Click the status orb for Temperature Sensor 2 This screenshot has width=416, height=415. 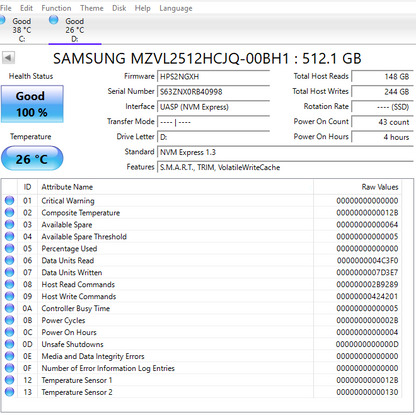pyautogui.click(x=9, y=392)
